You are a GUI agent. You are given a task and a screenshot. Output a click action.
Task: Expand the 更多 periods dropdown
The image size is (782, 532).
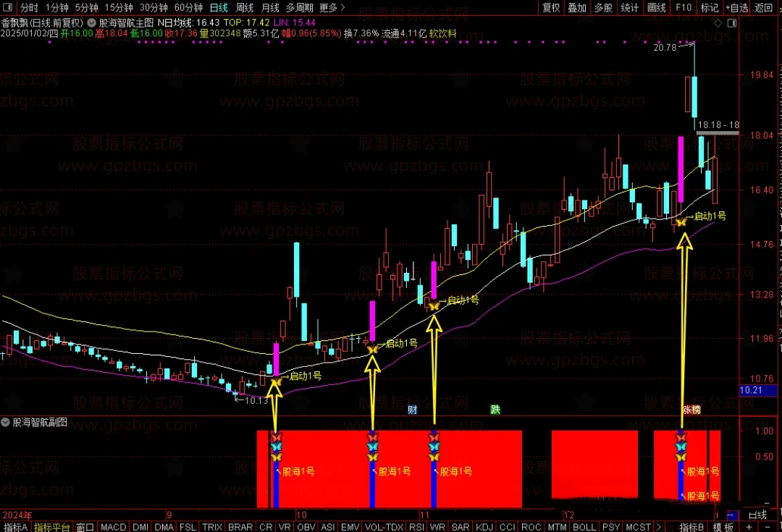point(332,8)
